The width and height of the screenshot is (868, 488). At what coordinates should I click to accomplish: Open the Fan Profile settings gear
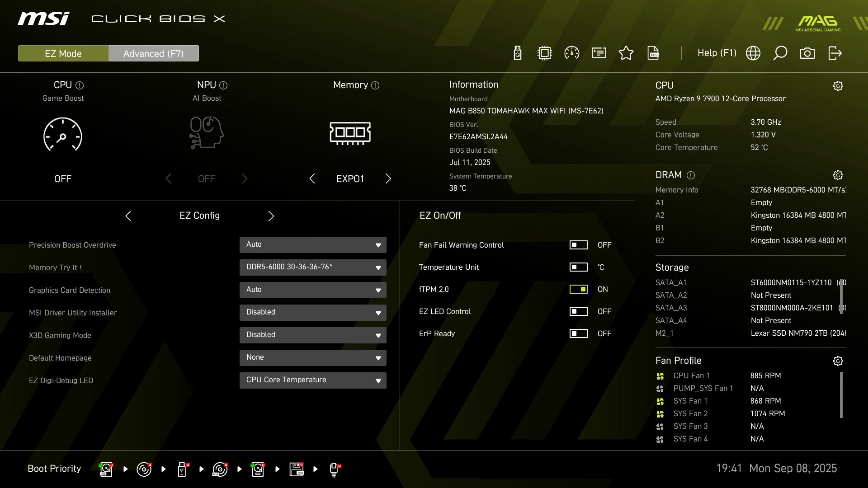pos(839,361)
